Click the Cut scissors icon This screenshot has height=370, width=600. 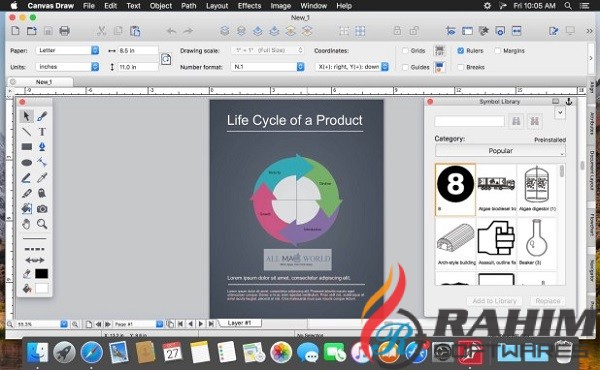pyautogui.click(x=101, y=31)
